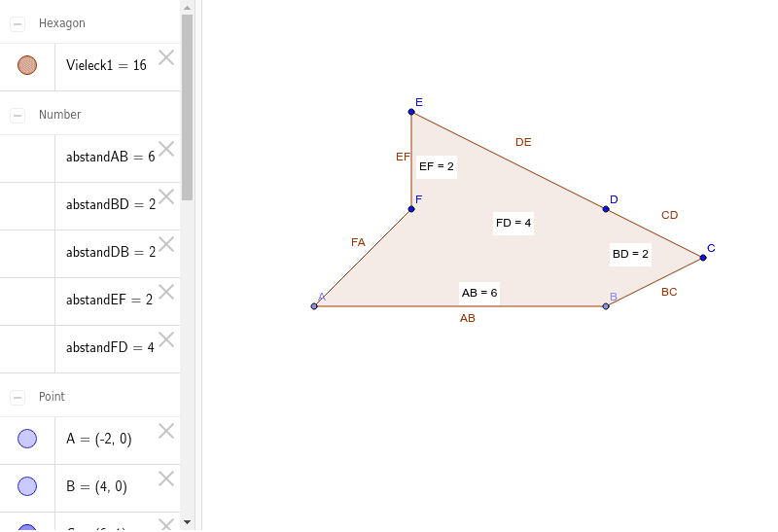Delete the abstandDB = 2 entry
The width and height of the screenshot is (778, 532).
click(x=166, y=244)
